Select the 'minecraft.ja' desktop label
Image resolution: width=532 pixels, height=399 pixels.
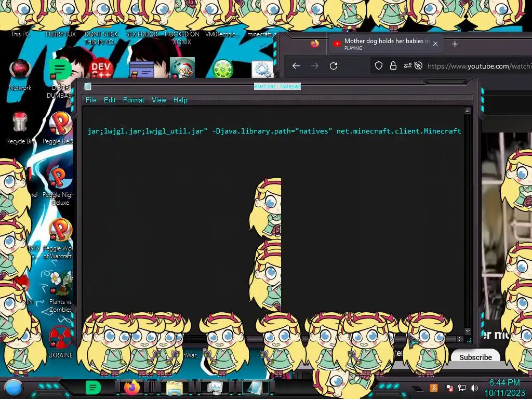click(262, 34)
